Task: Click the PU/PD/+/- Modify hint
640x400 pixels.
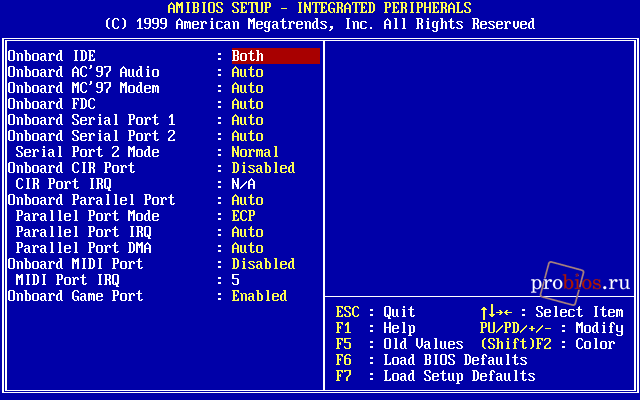Action: [x=552, y=328]
